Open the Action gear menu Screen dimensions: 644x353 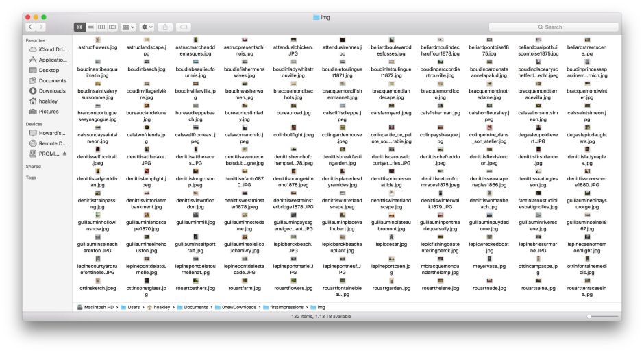click(147, 27)
